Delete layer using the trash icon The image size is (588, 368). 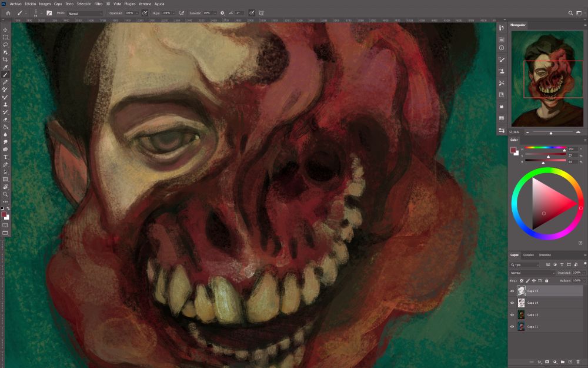pyautogui.click(x=578, y=362)
